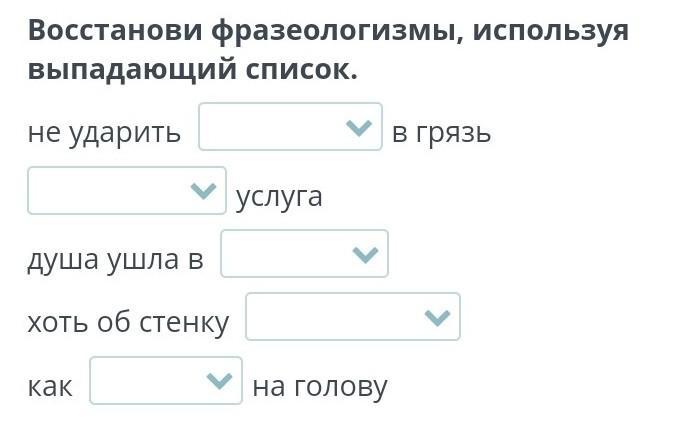Image resolution: width=685 pixels, height=447 pixels.
Task: Open dropdown after "не ударить"
Action: 290,127
